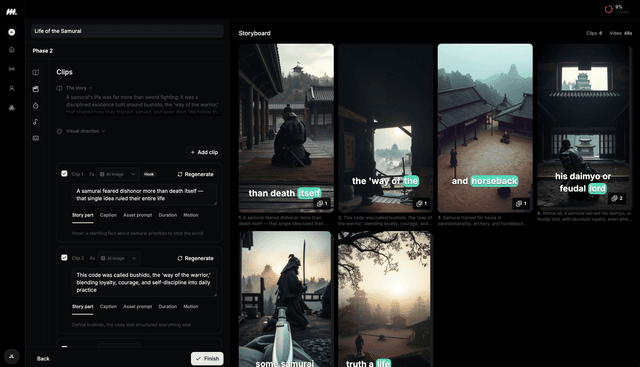Switch to Clip 2 Asset prompt tab
Image resolution: width=640 pixels, height=367 pixels.
pos(138,307)
